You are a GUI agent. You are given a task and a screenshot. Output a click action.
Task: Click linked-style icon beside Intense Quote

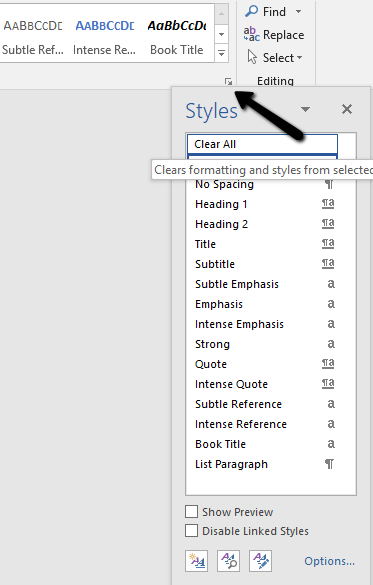[x=328, y=384]
